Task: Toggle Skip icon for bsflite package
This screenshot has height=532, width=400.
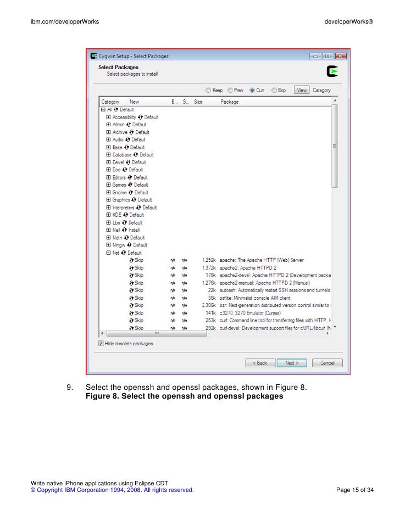Action: (131, 298)
